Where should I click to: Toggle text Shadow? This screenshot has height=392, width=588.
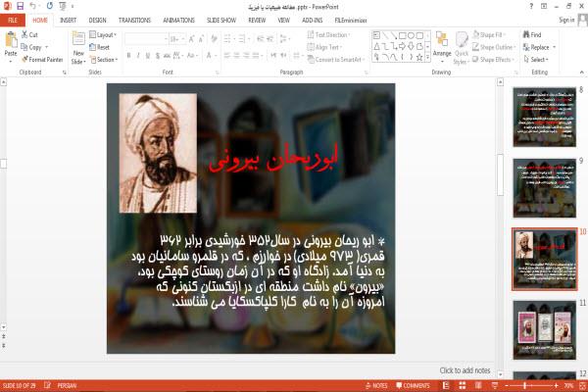[158, 56]
